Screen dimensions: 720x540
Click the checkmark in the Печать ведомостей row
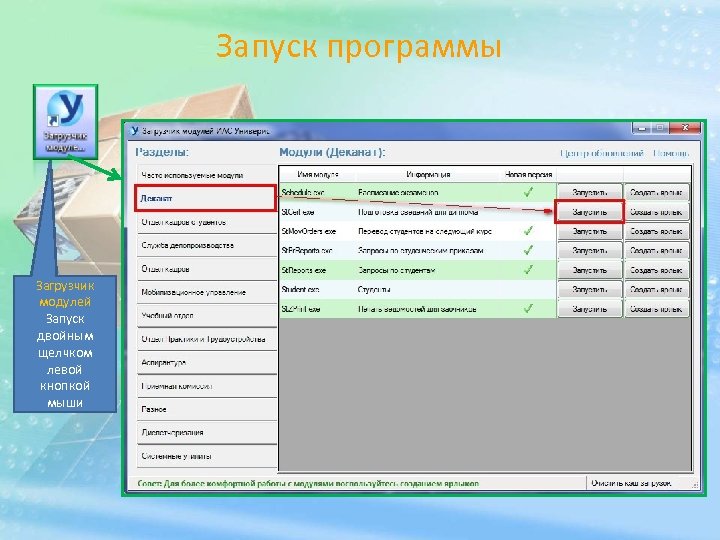529,309
